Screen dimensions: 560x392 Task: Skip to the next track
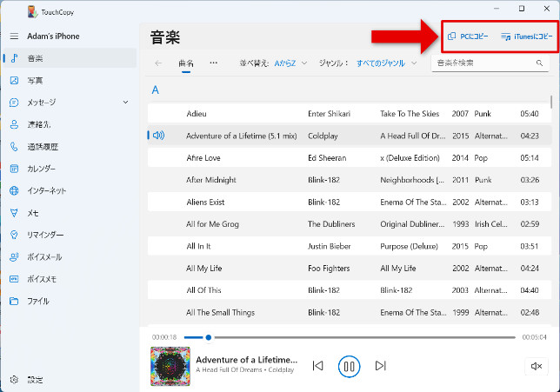click(x=380, y=366)
